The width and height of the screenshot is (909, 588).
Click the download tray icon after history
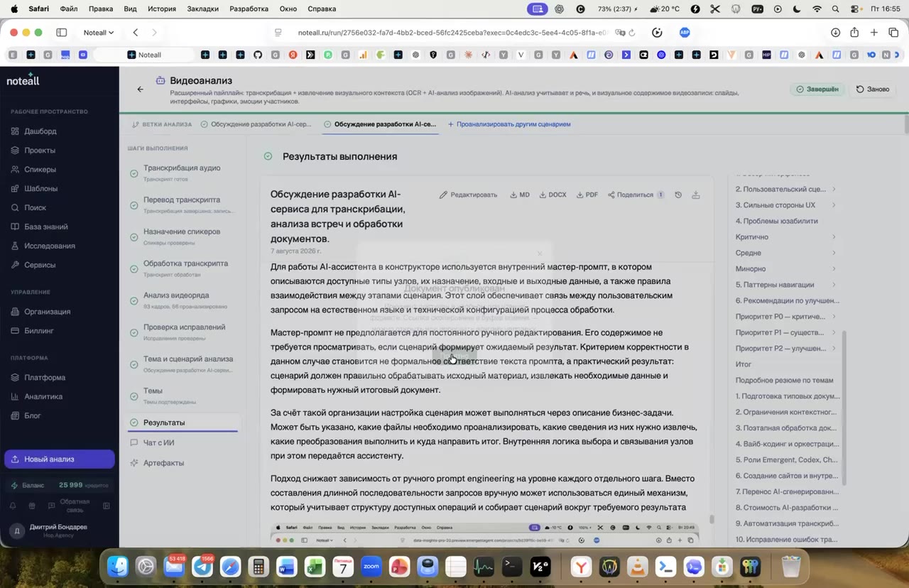[x=696, y=195]
